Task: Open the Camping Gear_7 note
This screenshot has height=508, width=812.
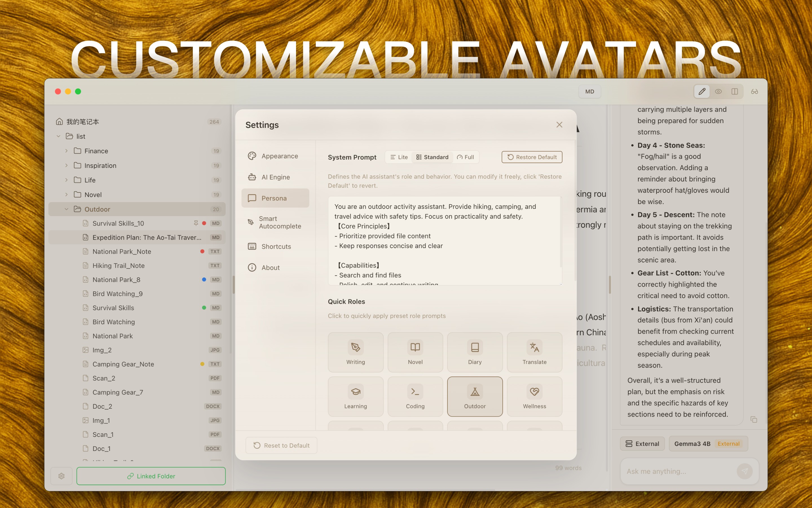Action: 137,392
